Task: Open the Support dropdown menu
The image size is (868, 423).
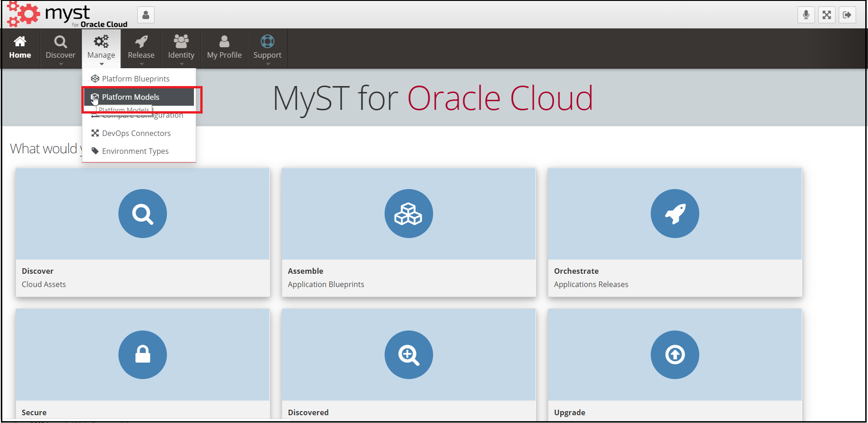Action: coord(267,49)
